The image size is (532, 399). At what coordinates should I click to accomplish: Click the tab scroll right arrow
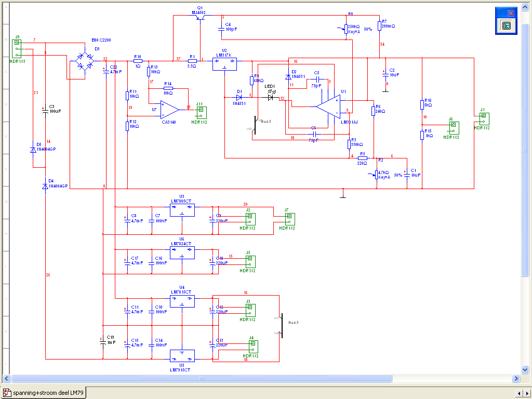[526, 393]
